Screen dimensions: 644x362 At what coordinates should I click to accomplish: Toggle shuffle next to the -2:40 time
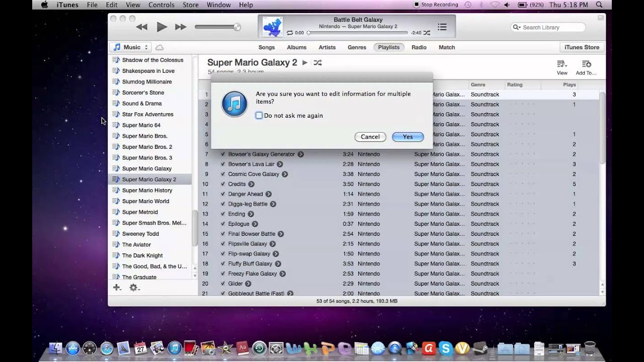click(427, 33)
